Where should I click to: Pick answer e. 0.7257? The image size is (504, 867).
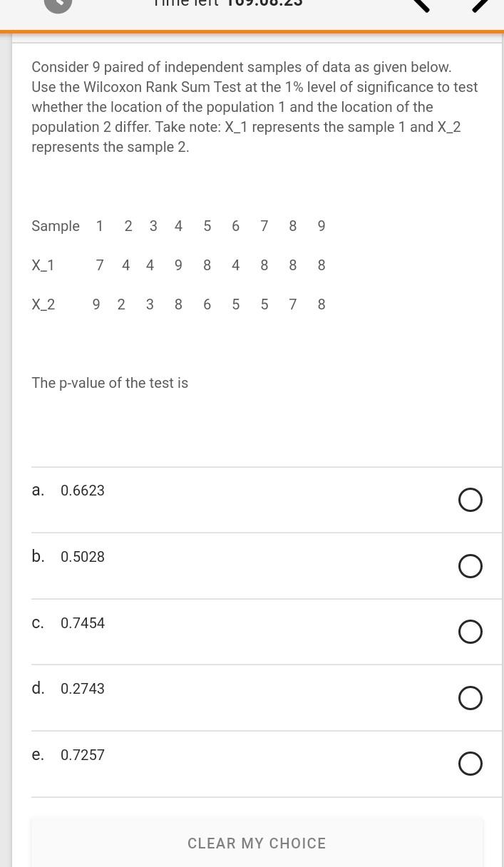tap(470, 764)
